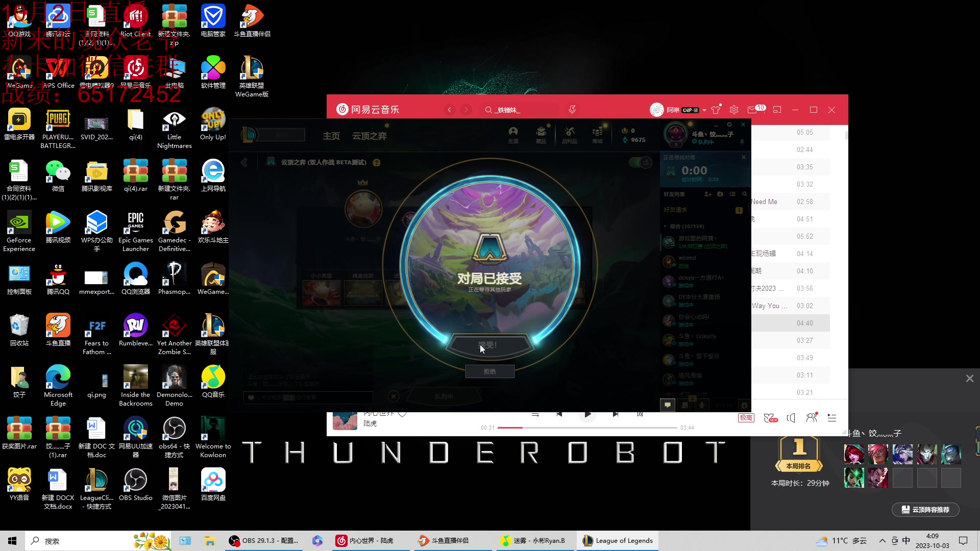Open the 生涯 profile icon in League client
The height and width of the screenshot is (551, 980).
point(513,135)
